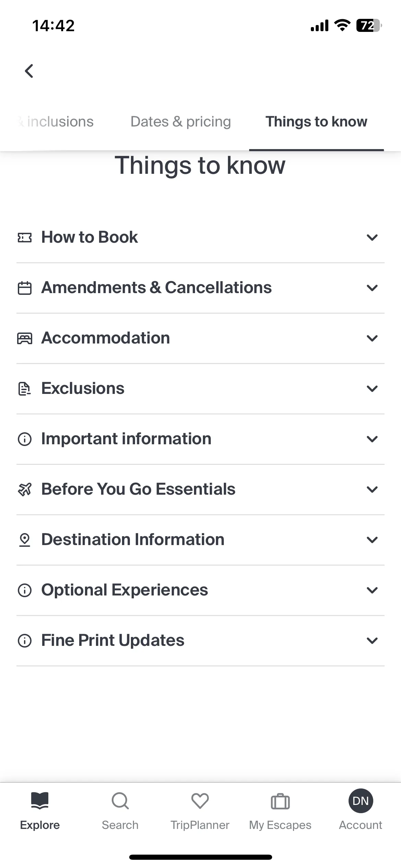Tap the bed icon beside Accommodation
The width and height of the screenshot is (401, 868).
point(25,338)
